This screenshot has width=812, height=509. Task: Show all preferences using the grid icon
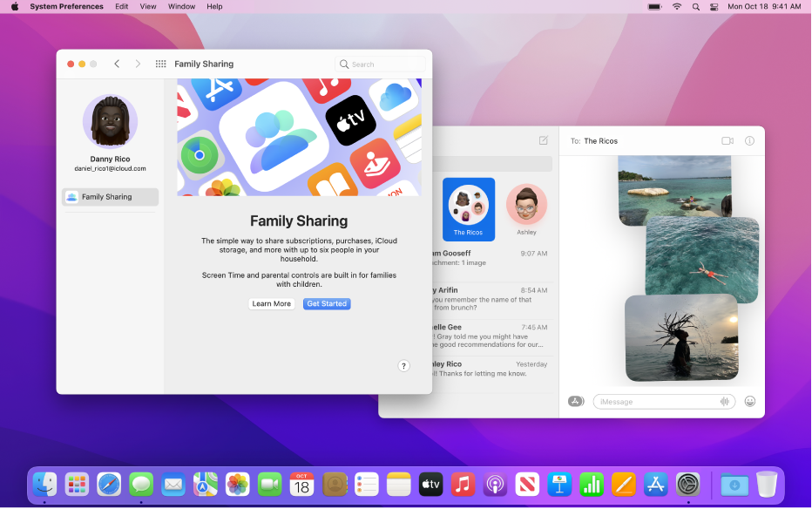point(161,64)
